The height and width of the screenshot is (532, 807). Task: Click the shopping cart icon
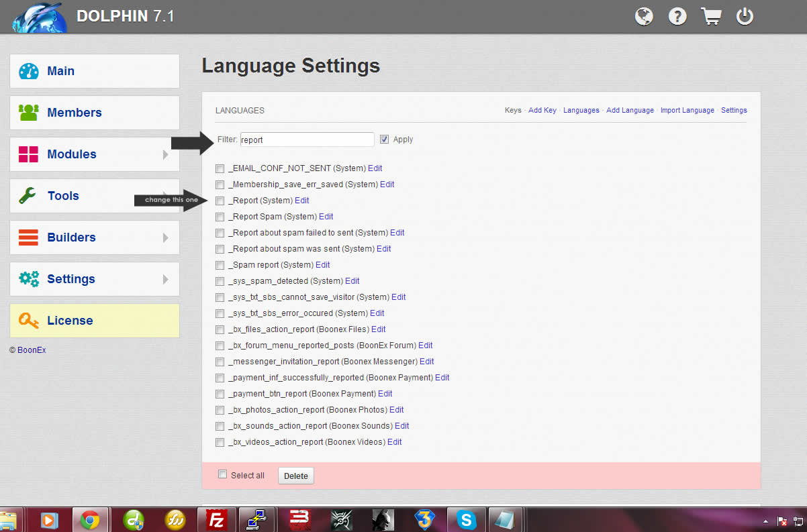click(711, 17)
